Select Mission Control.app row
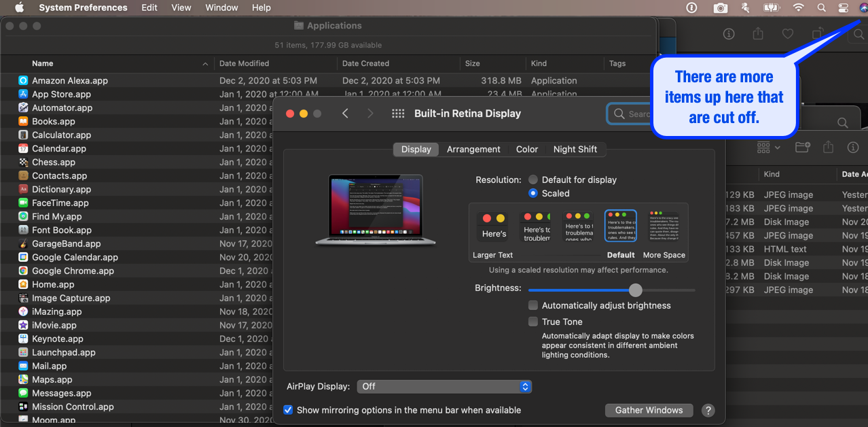Image resolution: width=868 pixels, height=427 pixels. click(x=136, y=407)
